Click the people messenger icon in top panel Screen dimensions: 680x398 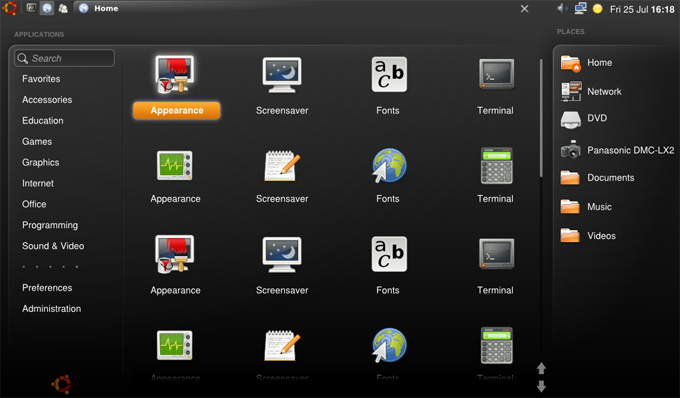tap(63, 8)
